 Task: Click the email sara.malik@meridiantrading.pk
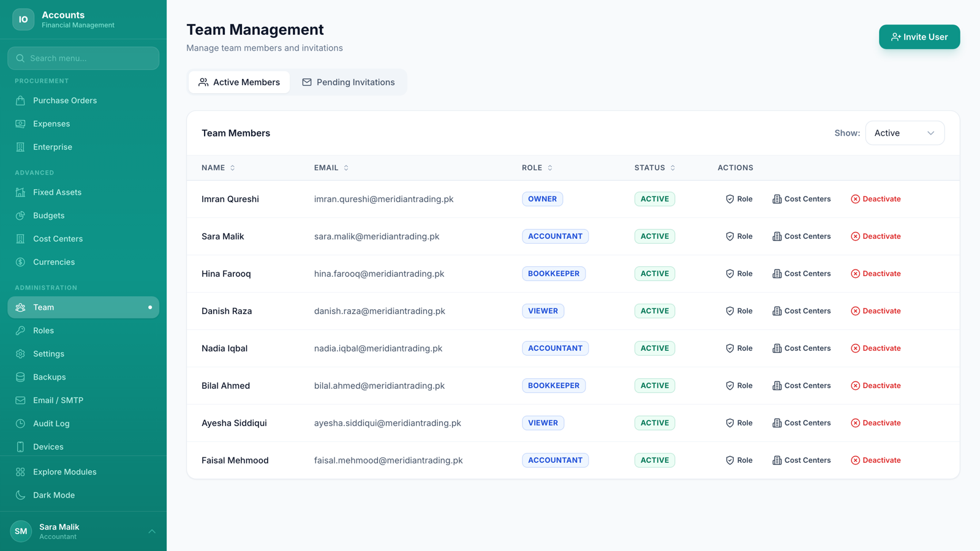pyautogui.click(x=377, y=236)
